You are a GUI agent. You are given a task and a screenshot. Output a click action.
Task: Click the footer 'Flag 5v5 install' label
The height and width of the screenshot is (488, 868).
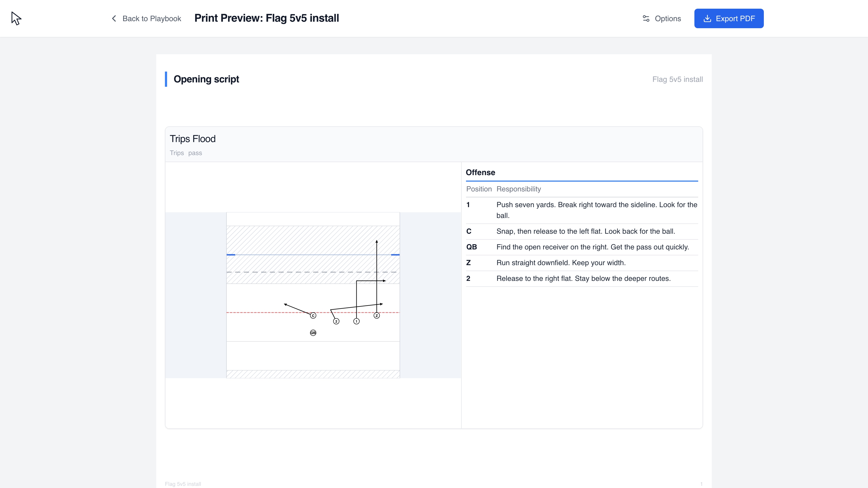[183, 484]
